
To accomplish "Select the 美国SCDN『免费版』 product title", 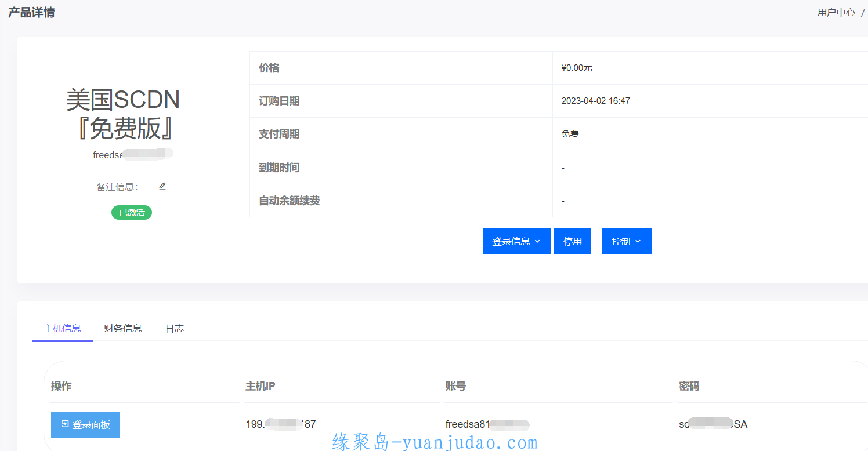I will point(124,114).
